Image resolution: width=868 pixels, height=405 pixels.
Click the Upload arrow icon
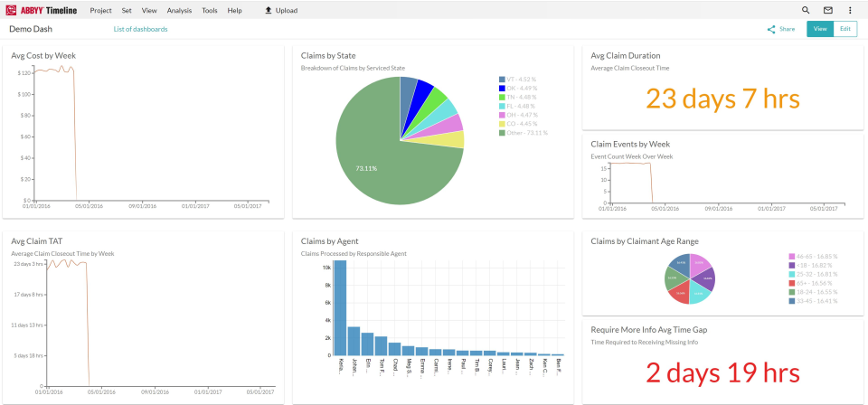pos(268,10)
